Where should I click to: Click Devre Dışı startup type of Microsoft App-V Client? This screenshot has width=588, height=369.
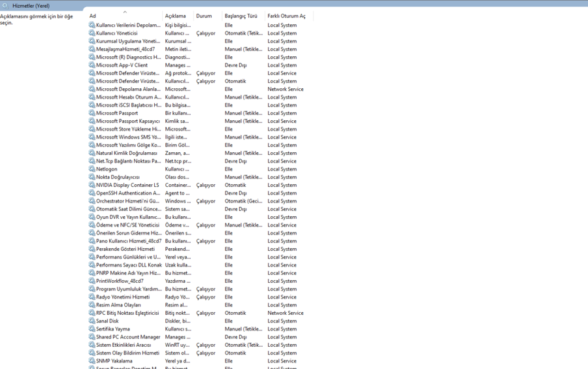point(235,65)
